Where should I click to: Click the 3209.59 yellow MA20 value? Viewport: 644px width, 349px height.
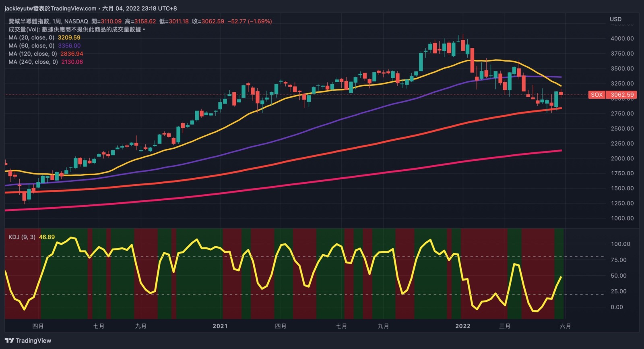click(x=69, y=37)
